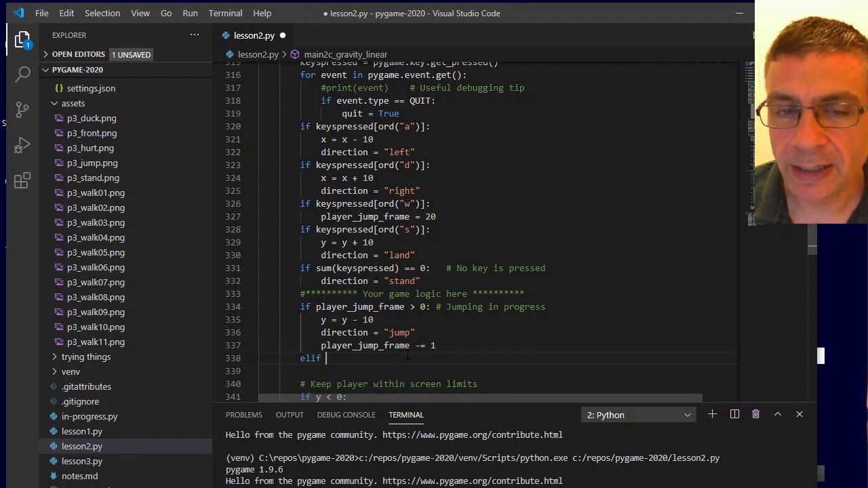Image resolution: width=868 pixels, height=488 pixels.
Task: Click the first pygame.org/contribute.html link in terminal
Action: click(x=472, y=435)
